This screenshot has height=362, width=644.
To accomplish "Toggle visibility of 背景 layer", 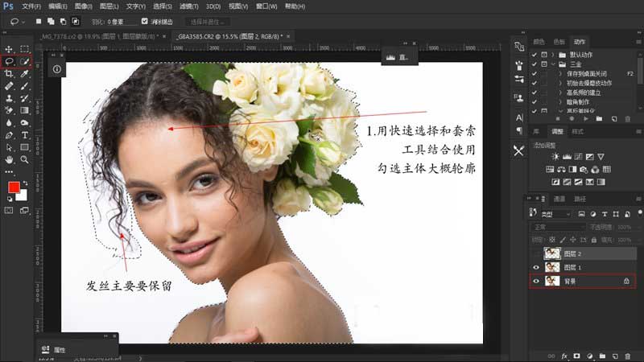I will pyautogui.click(x=535, y=281).
